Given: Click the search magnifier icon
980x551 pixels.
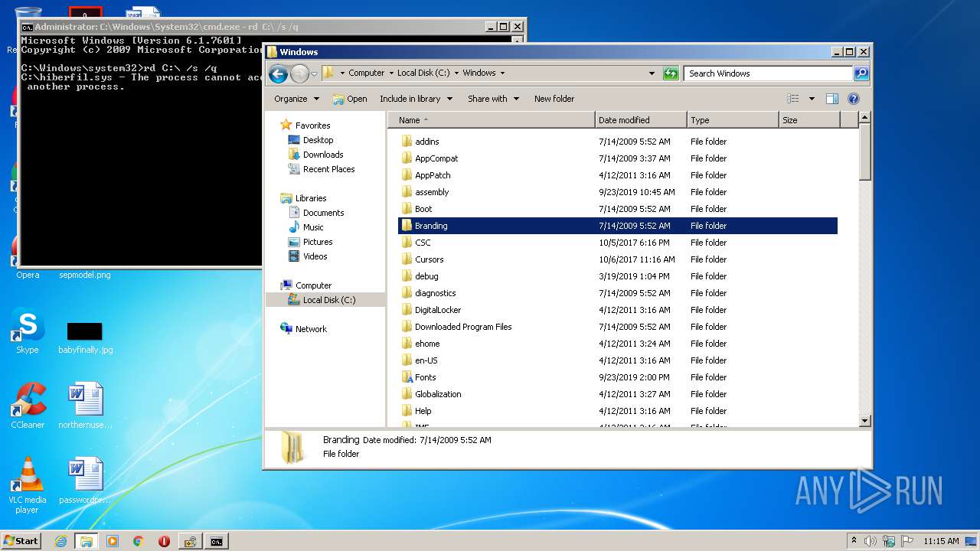Looking at the screenshot, I should (861, 73).
